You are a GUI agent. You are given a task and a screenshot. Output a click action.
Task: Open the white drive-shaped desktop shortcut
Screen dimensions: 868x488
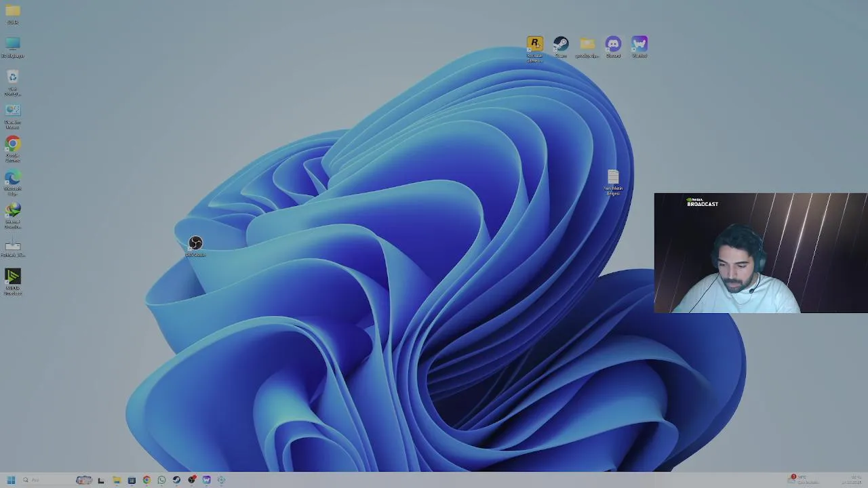pos(12,247)
